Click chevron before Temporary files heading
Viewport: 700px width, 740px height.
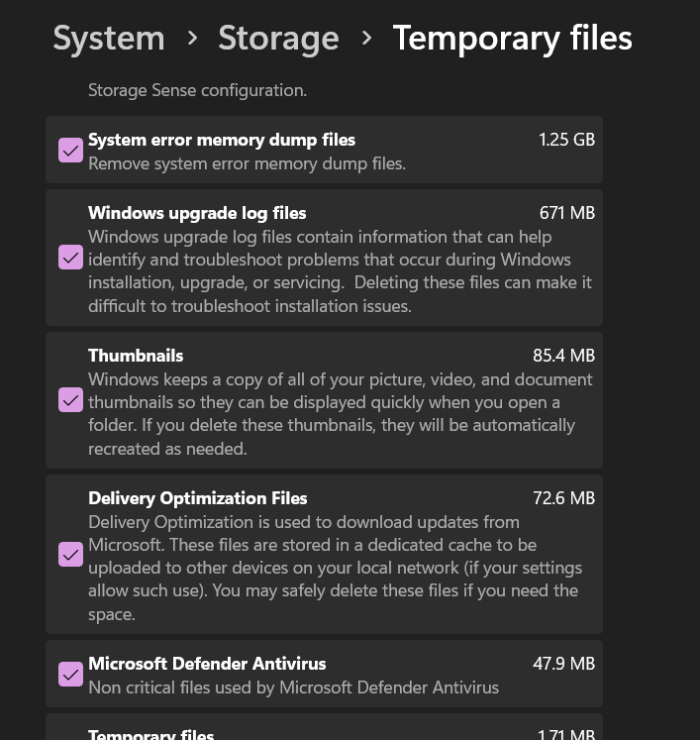coord(366,39)
